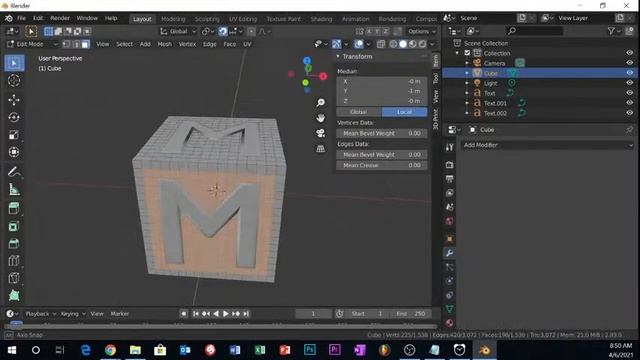Select the Loop Cut tool
The height and width of the screenshot is (360, 640).
tap(14, 261)
